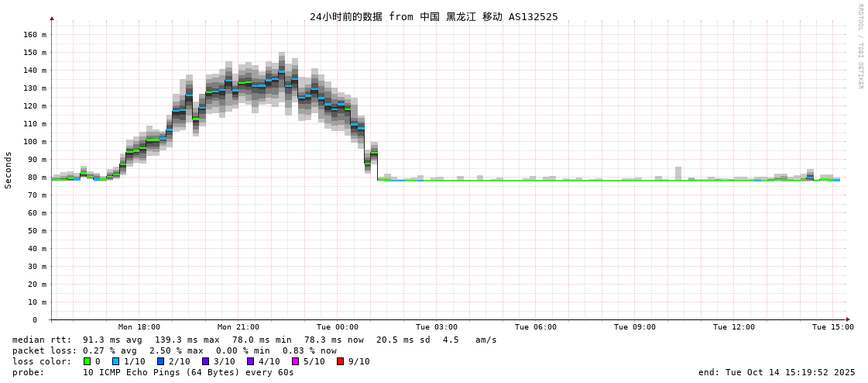This screenshot has width=868, height=383.
Task: Click the Tue 06:00 axis label
Action: pos(536,327)
